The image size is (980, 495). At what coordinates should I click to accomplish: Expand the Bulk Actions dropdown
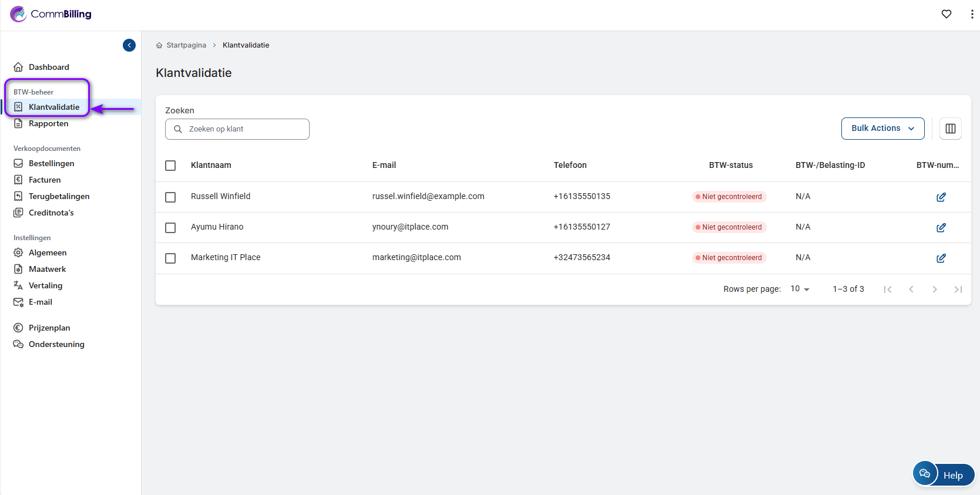[882, 129]
